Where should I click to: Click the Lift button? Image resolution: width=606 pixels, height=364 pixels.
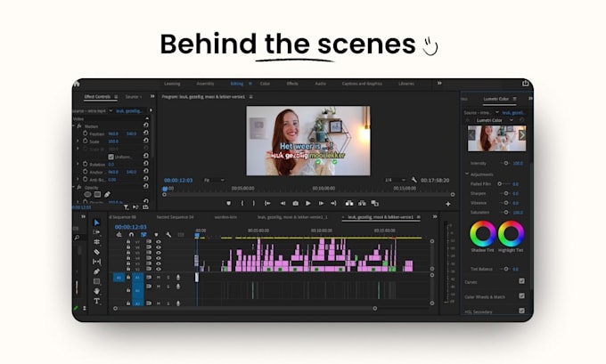pos(349,203)
